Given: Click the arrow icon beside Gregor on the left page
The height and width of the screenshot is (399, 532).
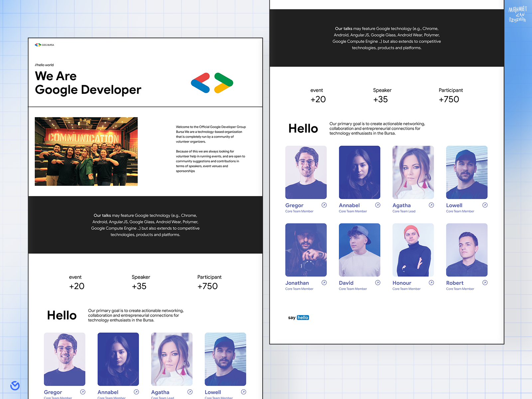Looking at the screenshot, I should coord(83,392).
